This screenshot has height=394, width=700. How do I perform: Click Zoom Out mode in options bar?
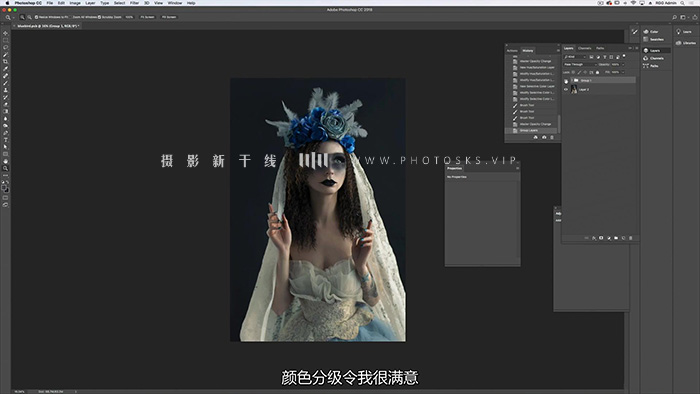pyautogui.click(x=29, y=17)
